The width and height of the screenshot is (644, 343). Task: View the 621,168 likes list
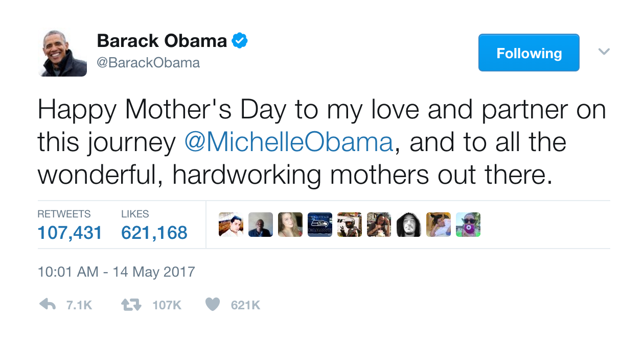(154, 233)
